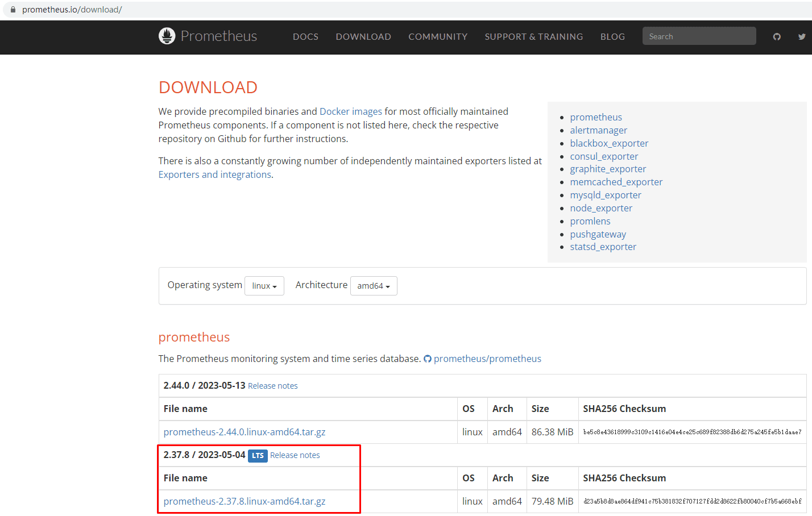Click the Size header in 2.37.8 table
The width and height of the screenshot is (812, 516).
pyautogui.click(x=540, y=478)
